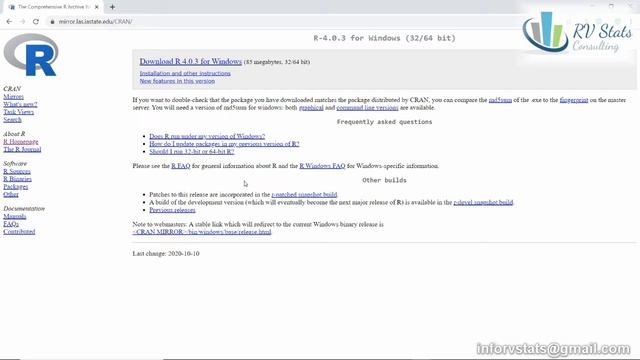Open the command line versions link
Viewport: 640px width, 360px height.
pyautogui.click(x=367, y=108)
